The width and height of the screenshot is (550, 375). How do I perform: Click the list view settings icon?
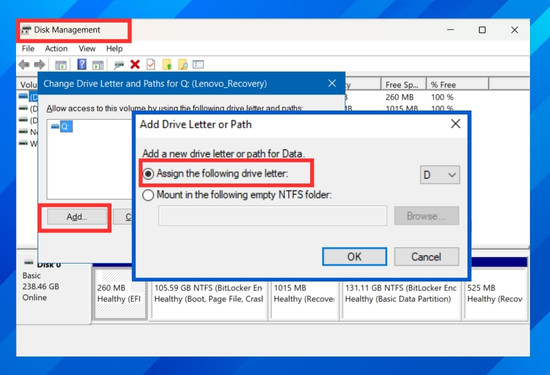pyautogui.click(x=198, y=65)
